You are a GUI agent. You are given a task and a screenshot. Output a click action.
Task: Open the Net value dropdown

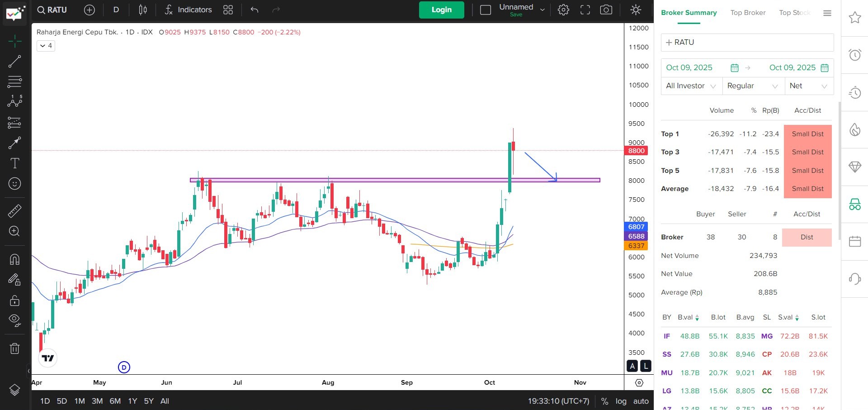808,86
